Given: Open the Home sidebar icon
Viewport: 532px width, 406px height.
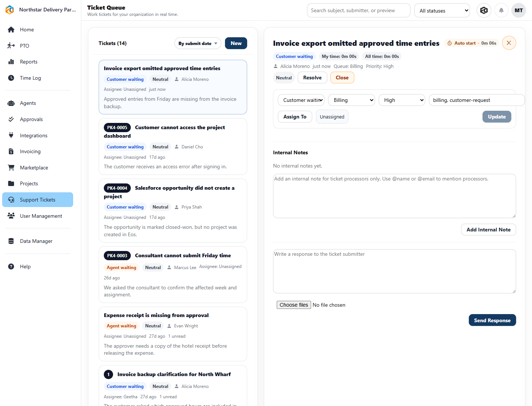Looking at the screenshot, I should coord(11,30).
